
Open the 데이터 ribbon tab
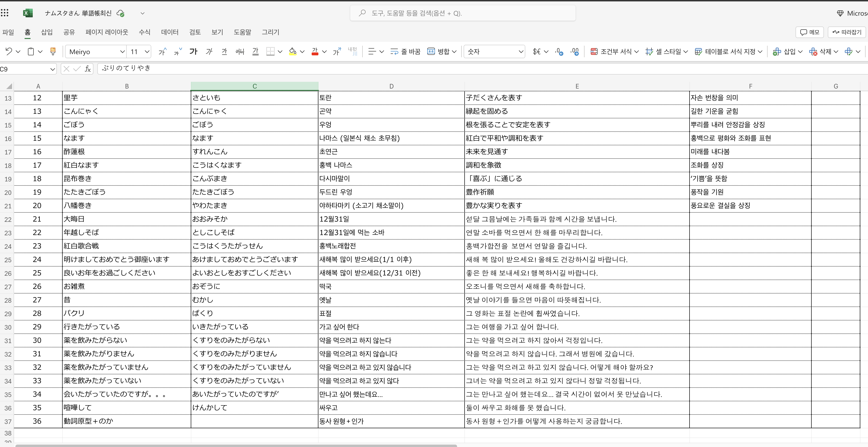(x=170, y=32)
